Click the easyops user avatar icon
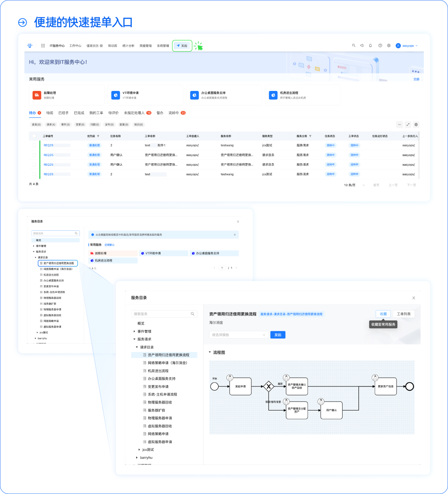 pyautogui.click(x=398, y=46)
